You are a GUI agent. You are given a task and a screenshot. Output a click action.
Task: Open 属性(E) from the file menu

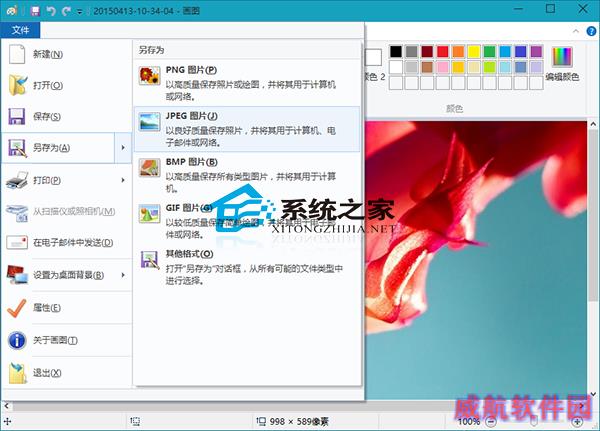66,307
